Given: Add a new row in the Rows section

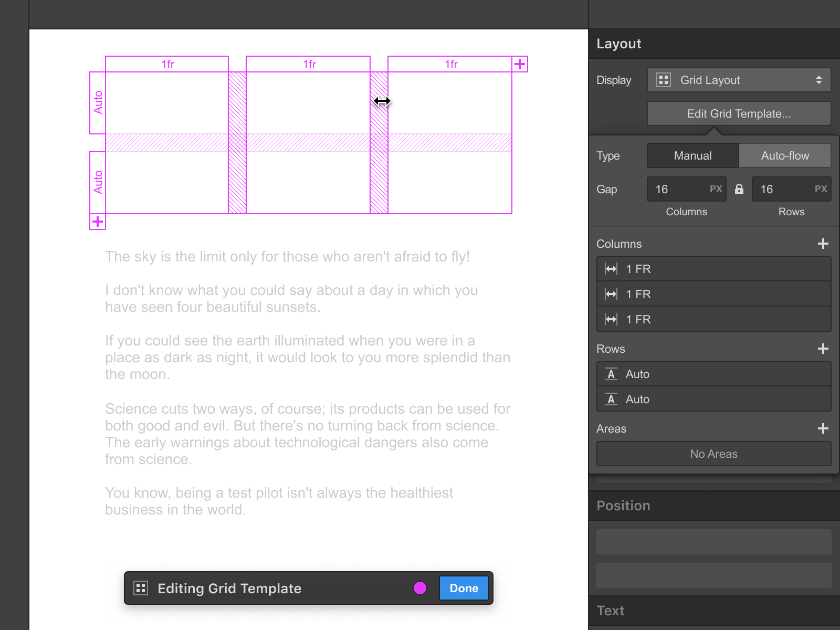Looking at the screenshot, I should pyautogui.click(x=823, y=349).
